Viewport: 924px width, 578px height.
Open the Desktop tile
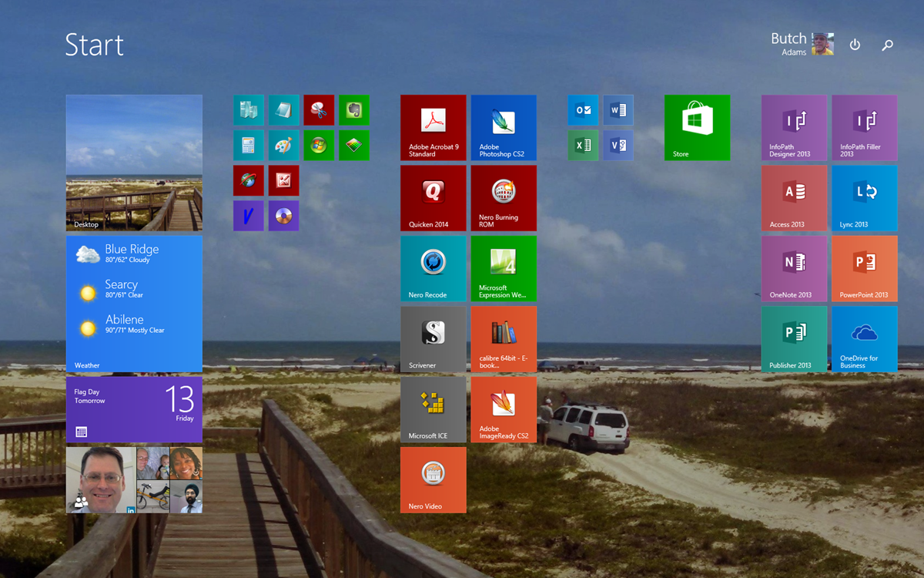point(134,163)
